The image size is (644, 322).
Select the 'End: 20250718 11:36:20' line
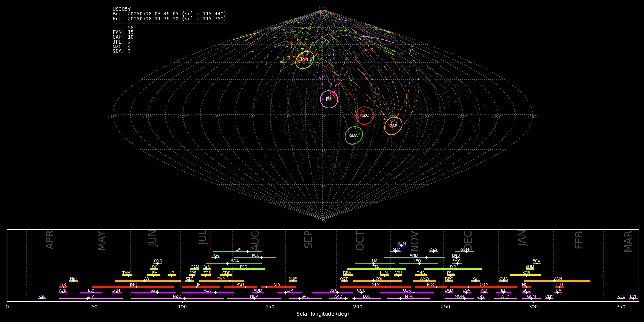pyautogui.click(x=170, y=19)
